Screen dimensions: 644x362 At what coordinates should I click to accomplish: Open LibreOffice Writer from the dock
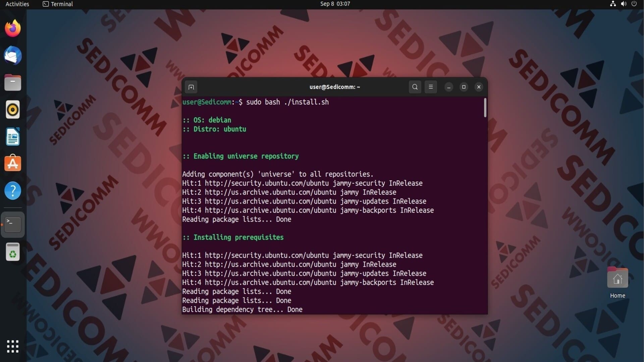pos(13,137)
